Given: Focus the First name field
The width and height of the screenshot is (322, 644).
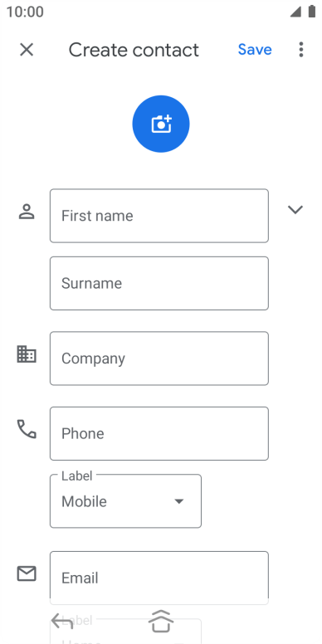Looking at the screenshot, I should point(159,216).
